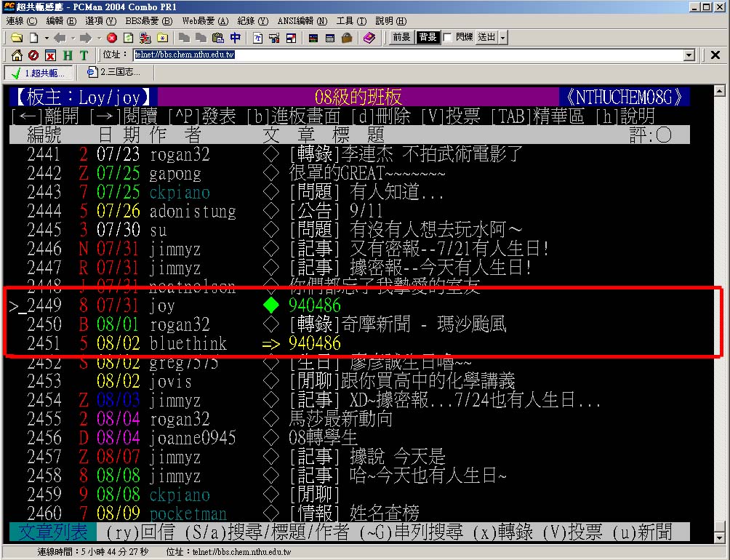Open the dropdown arrow beside 送出
The image size is (730, 560).
(503, 38)
